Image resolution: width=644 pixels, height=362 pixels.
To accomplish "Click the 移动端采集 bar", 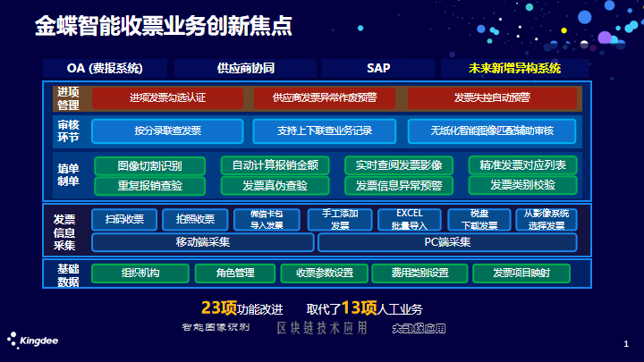I will click(x=203, y=242).
